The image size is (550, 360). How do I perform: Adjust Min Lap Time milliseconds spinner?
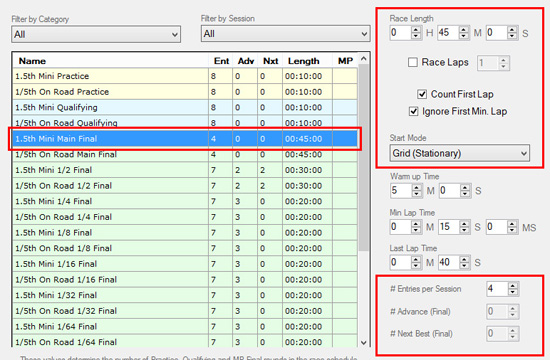point(512,227)
